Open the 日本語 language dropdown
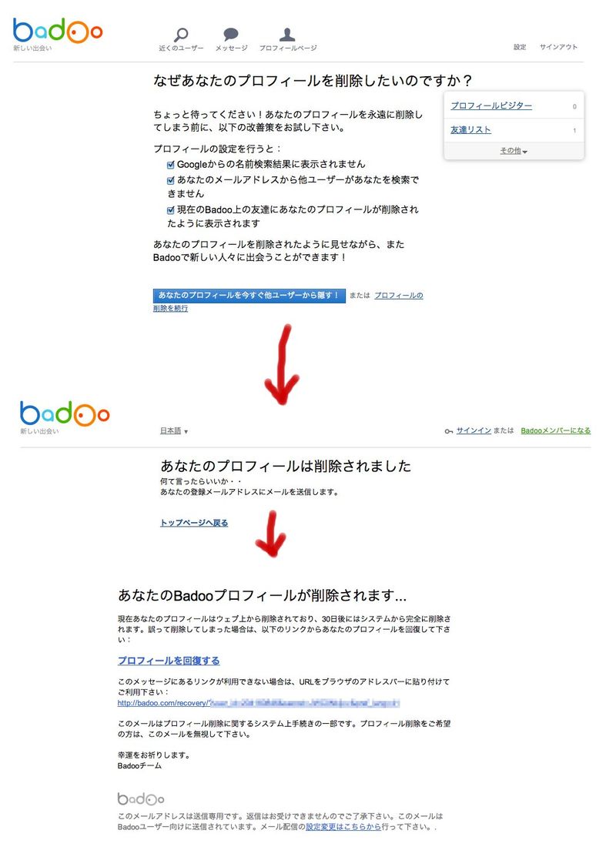 tap(174, 431)
